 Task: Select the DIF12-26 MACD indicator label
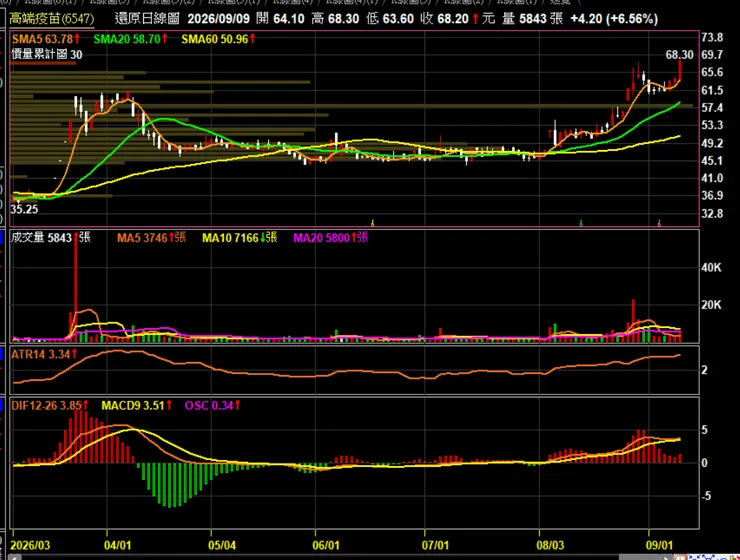[x=50, y=405]
